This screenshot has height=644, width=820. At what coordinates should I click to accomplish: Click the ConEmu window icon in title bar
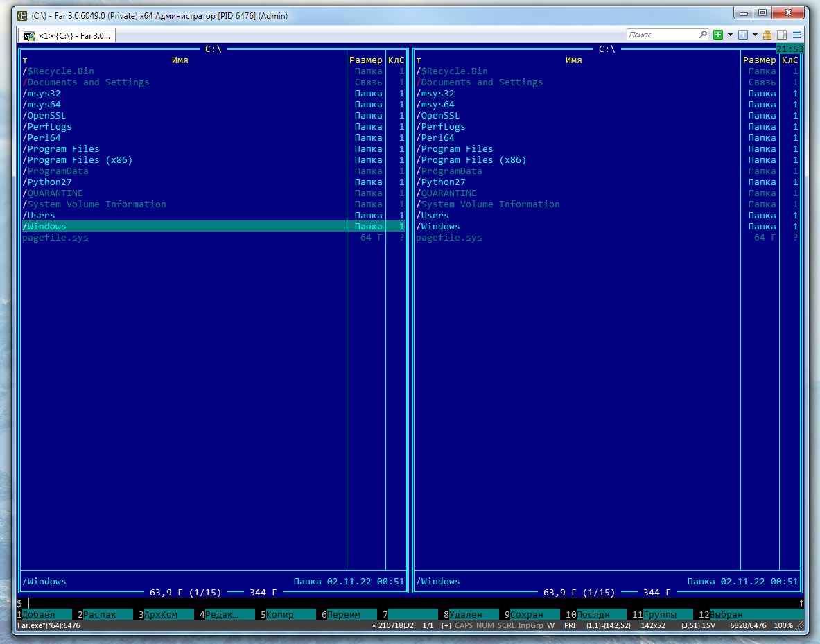coord(22,16)
